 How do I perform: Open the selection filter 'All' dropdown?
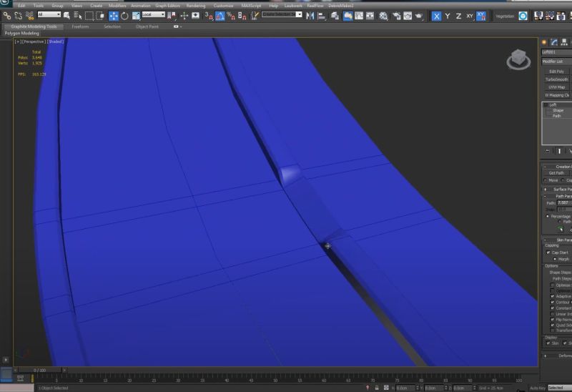49,14
